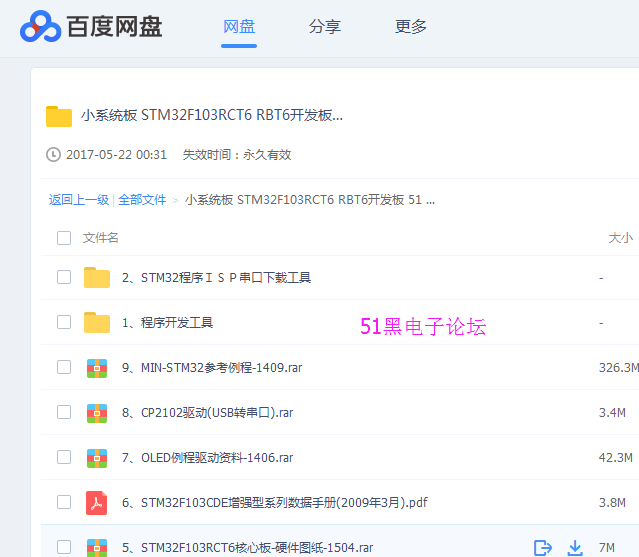Go back via 返回上一级 link
Viewport: 639px width, 557px height.
79,200
